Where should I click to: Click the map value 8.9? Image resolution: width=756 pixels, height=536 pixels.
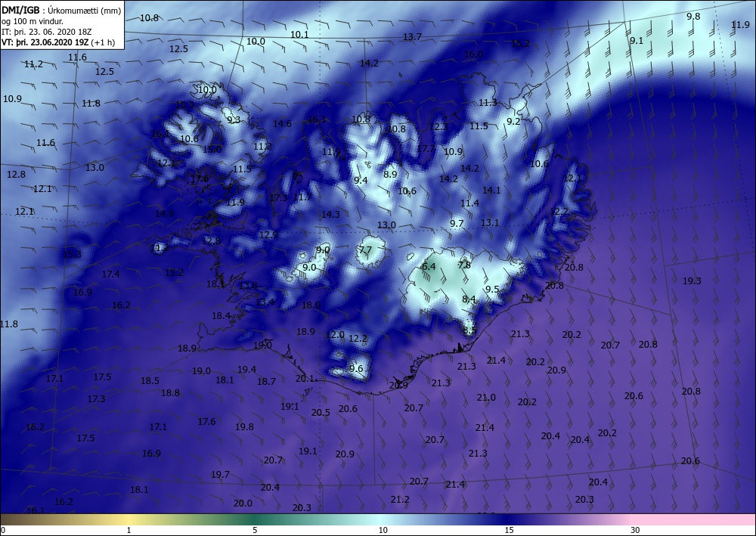390,174
